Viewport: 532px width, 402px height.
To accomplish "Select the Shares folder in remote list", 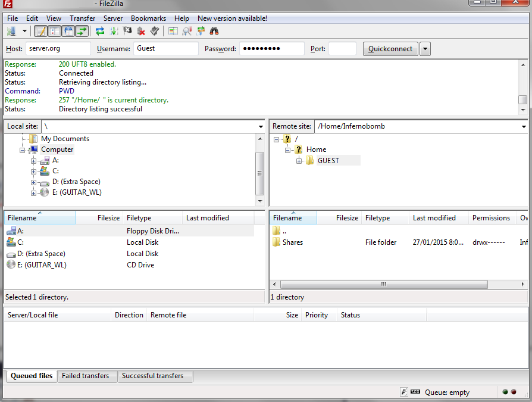I will (x=292, y=242).
